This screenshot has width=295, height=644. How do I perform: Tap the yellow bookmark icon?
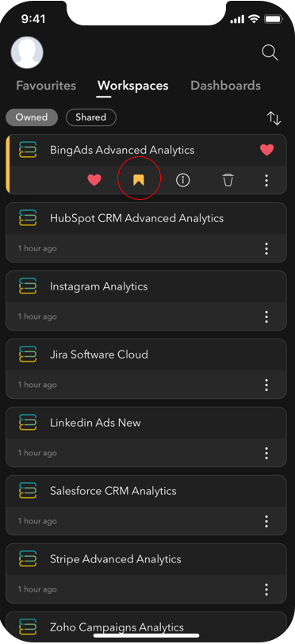click(x=139, y=180)
